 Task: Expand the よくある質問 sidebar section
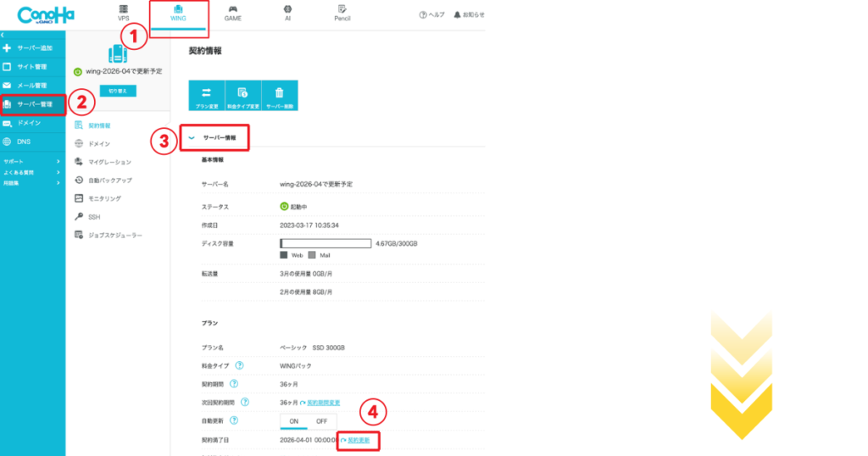coord(31,172)
